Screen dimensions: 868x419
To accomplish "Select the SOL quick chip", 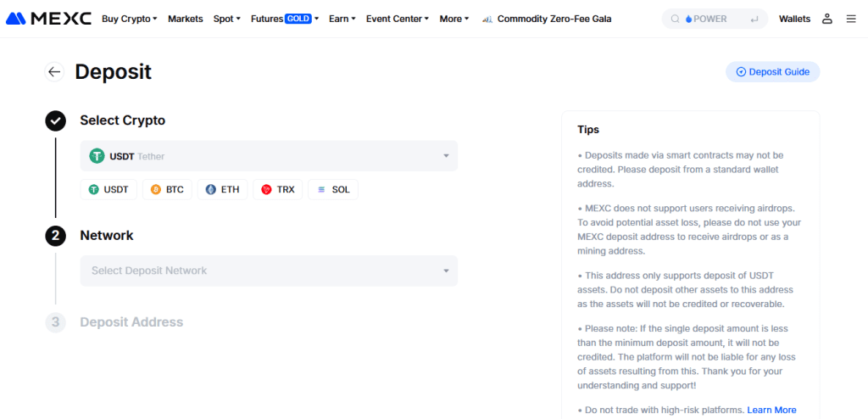I will (332, 189).
